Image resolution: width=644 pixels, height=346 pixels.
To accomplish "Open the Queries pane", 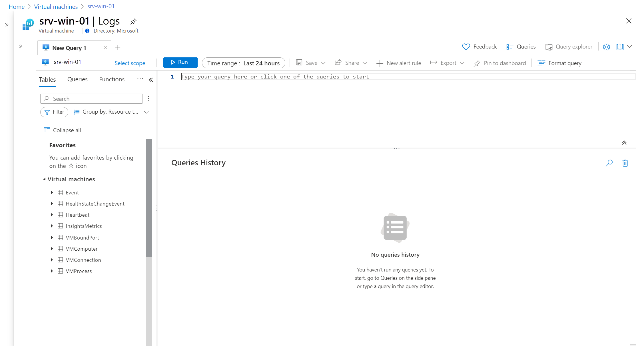I will tap(521, 47).
